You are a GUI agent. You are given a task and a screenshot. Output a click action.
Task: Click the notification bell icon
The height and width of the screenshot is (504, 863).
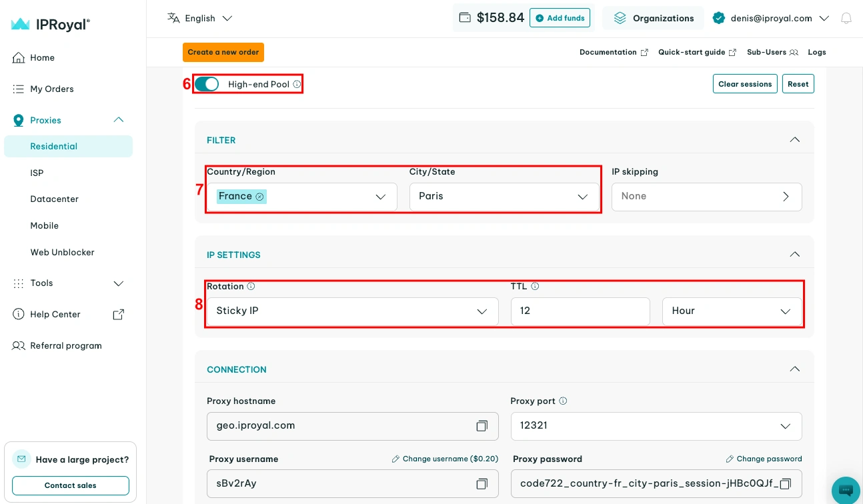(x=846, y=19)
